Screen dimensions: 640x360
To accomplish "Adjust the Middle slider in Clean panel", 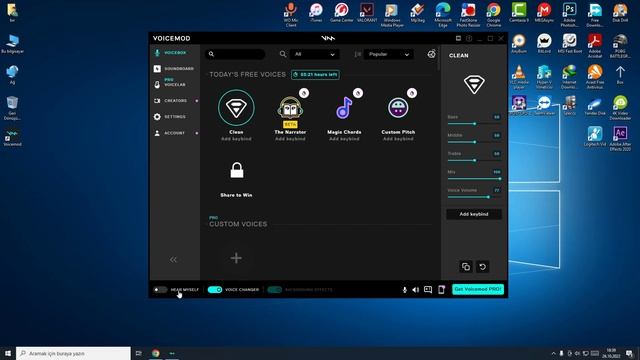I will point(474,142).
